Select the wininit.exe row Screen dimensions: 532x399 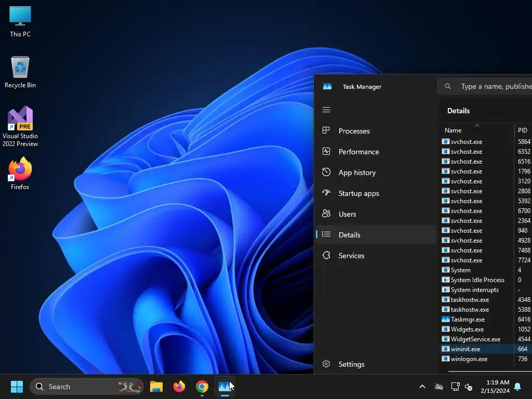[486, 349]
